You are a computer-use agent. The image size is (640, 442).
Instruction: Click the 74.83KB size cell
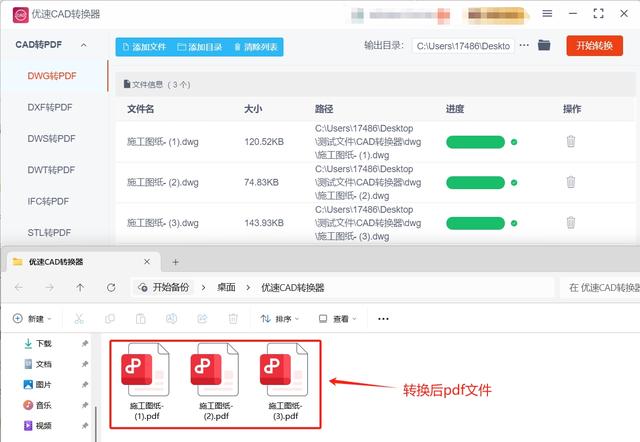pos(261,182)
